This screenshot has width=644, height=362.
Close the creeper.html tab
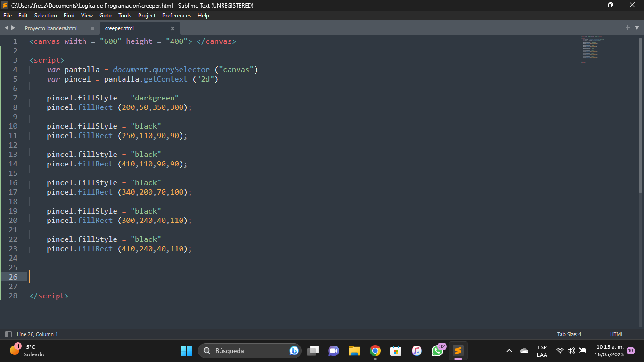pos(173,28)
